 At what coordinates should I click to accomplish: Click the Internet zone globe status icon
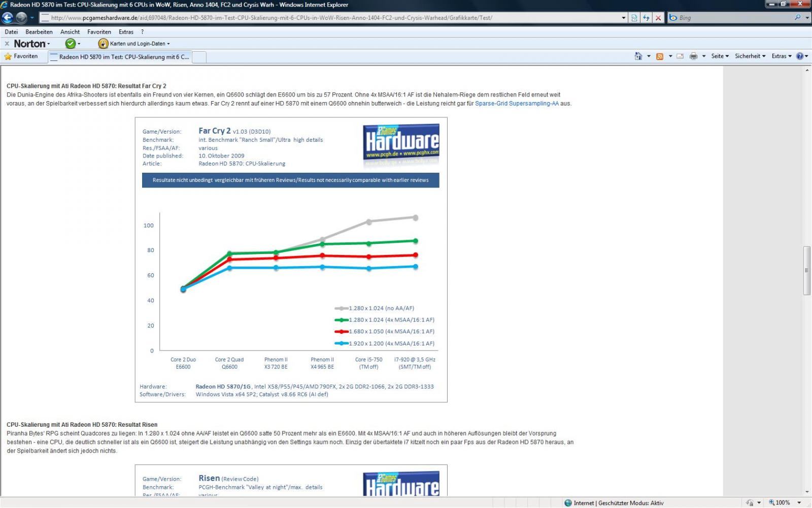coord(568,503)
